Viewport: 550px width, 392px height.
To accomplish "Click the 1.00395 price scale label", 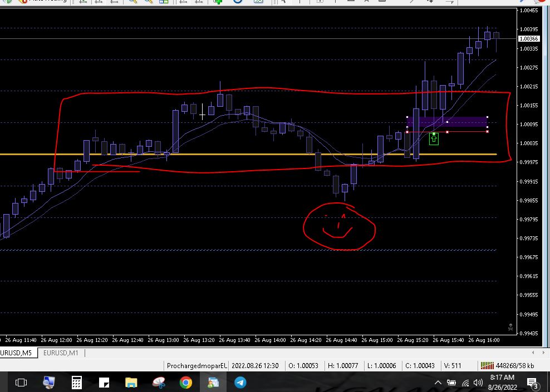I will tap(529, 29).
